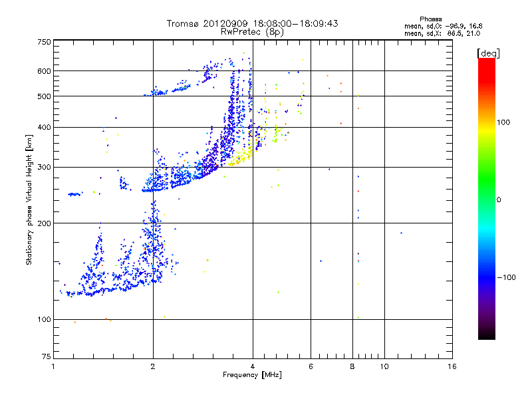This screenshot has width=532, height=399.
Task: Click the x-axis tick label '10'
Action: (384, 366)
